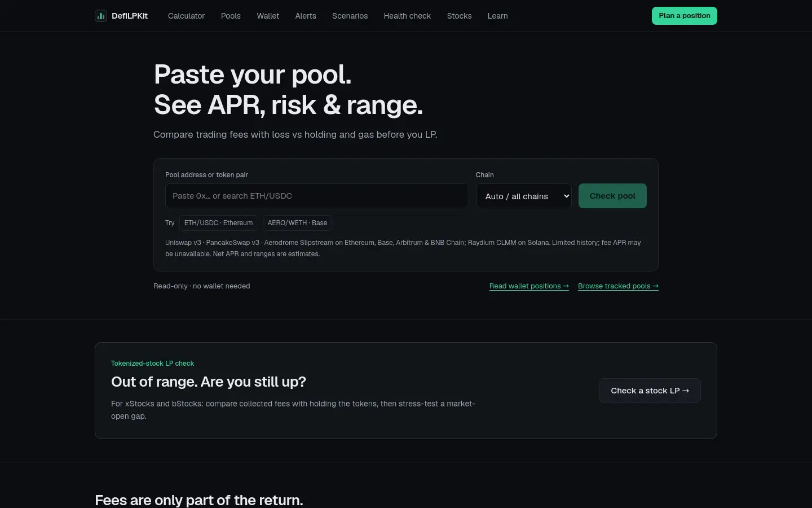Focus the pool address search field
Image resolution: width=812 pixels, height=508 pixels.
coord(317,196)
